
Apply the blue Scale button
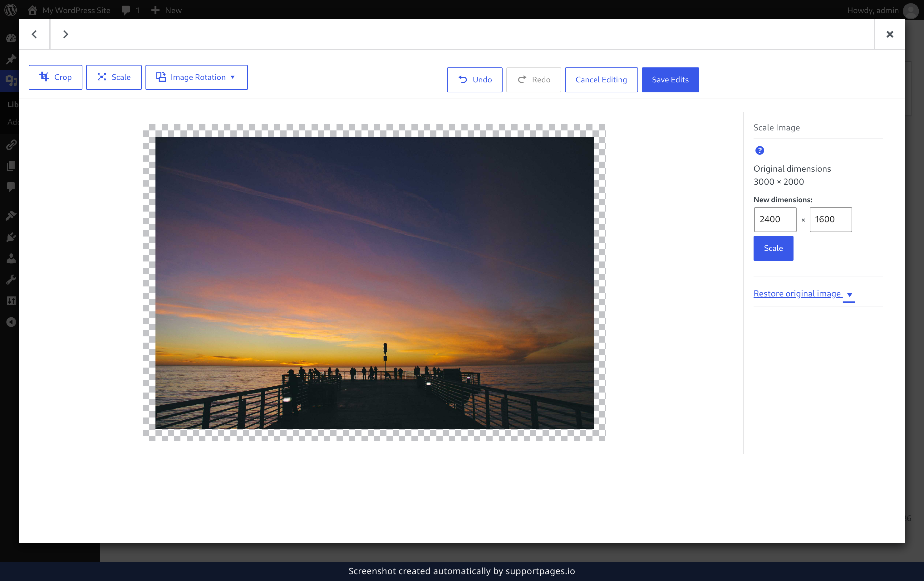[x=773, y=248]
